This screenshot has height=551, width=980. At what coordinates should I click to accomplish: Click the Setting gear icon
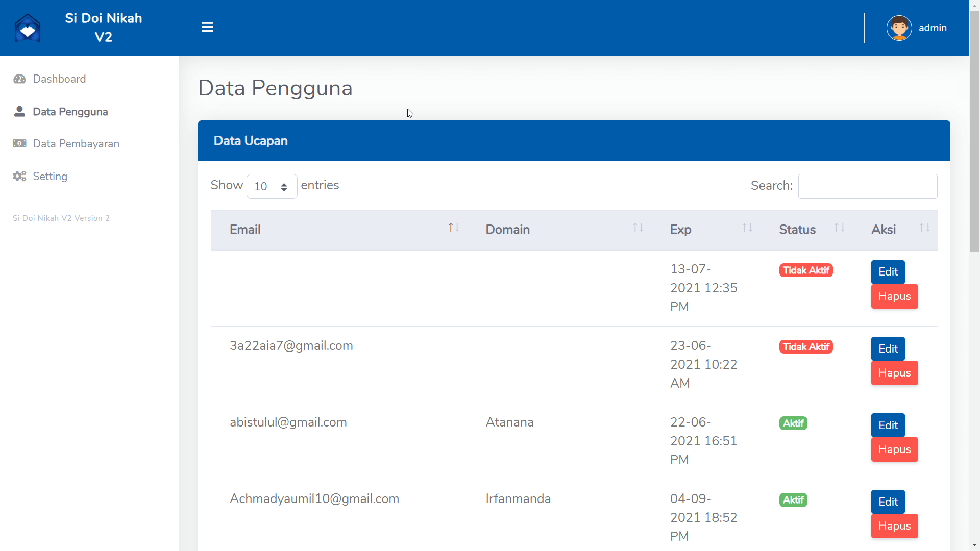pos(19,176)
